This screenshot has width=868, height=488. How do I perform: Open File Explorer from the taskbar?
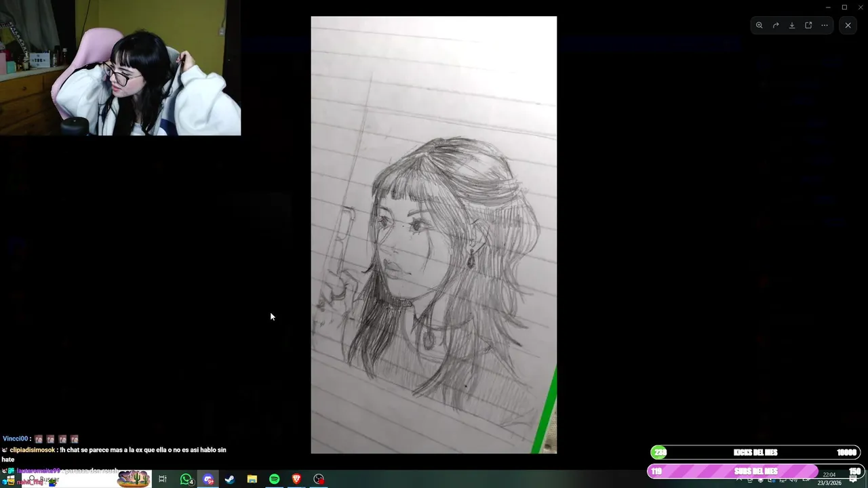pos(252,479)
